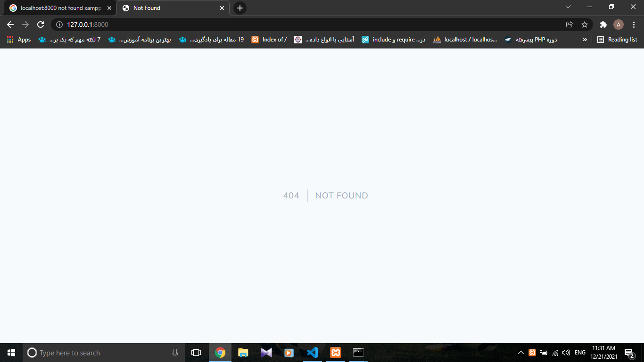Click the share page icon

[570, 25]
